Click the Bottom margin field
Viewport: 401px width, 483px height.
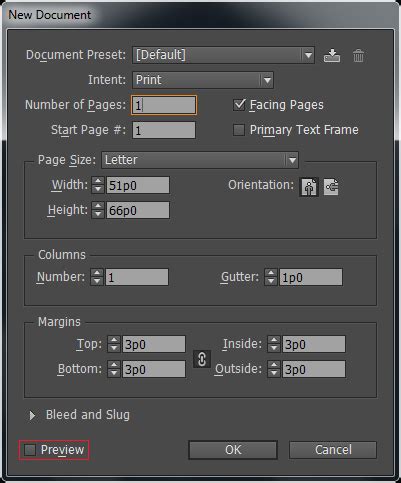(154, 369)
